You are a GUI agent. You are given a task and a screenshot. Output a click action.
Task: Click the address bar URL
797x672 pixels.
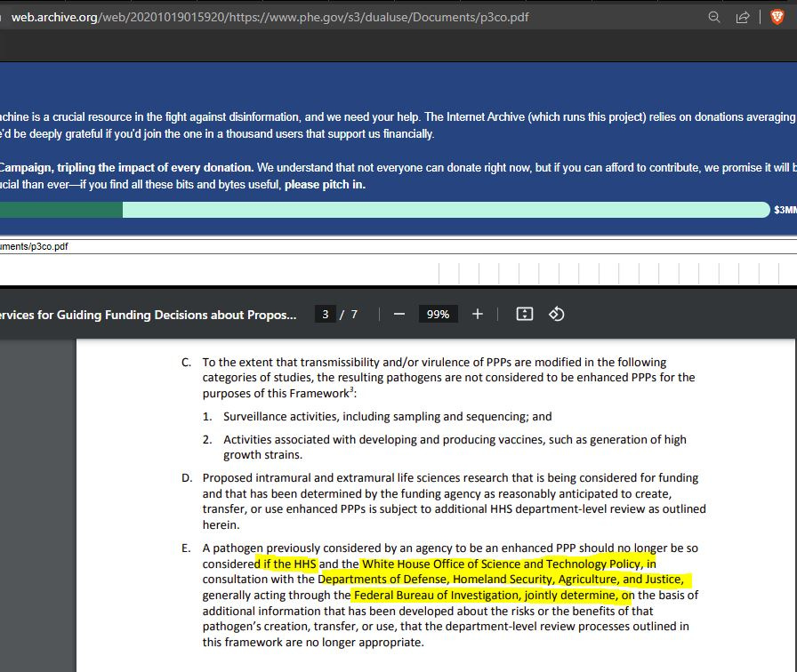[270, 17]
